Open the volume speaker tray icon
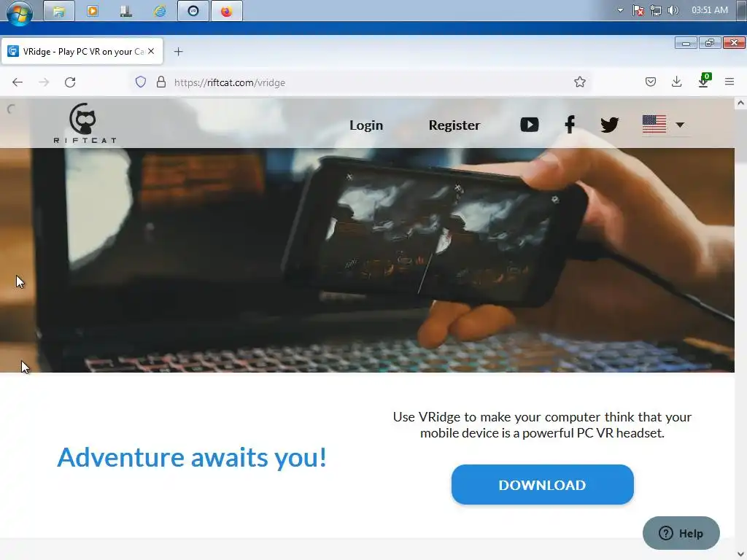The height and width of the screenshot is (560, 747). coord(673,10)
